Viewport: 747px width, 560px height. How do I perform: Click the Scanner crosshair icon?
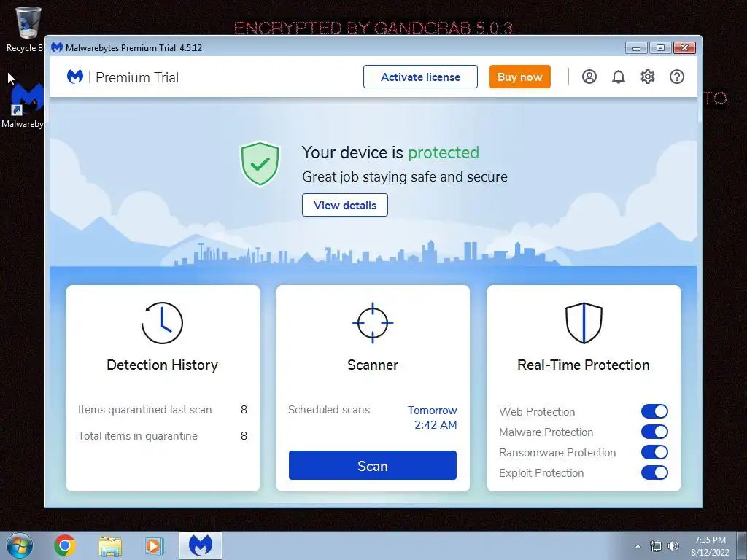[373, 323]
